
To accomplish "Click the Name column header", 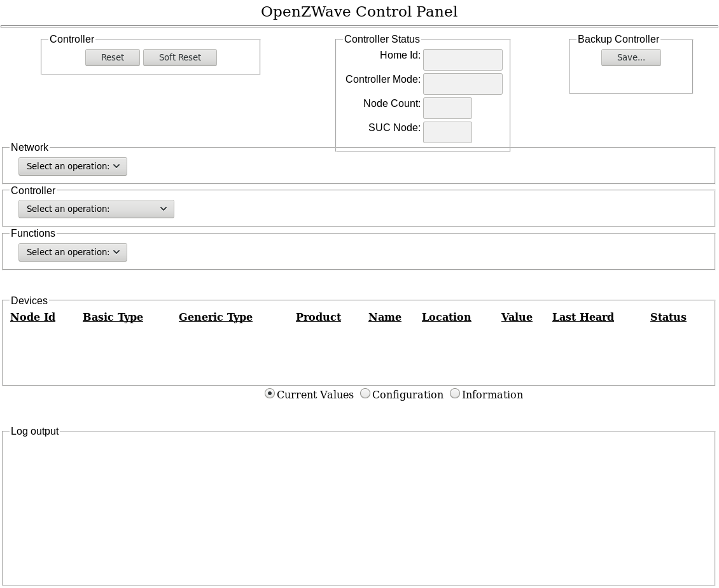I will [385, 317].
